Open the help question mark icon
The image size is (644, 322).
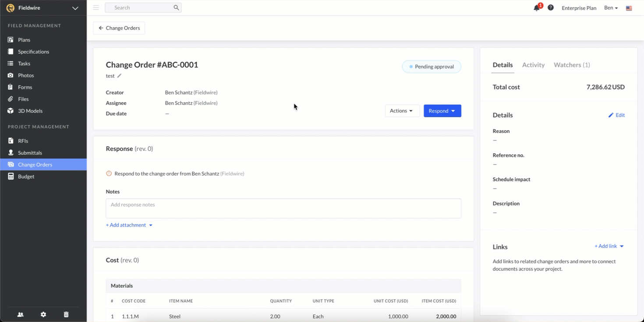[551, 8]
